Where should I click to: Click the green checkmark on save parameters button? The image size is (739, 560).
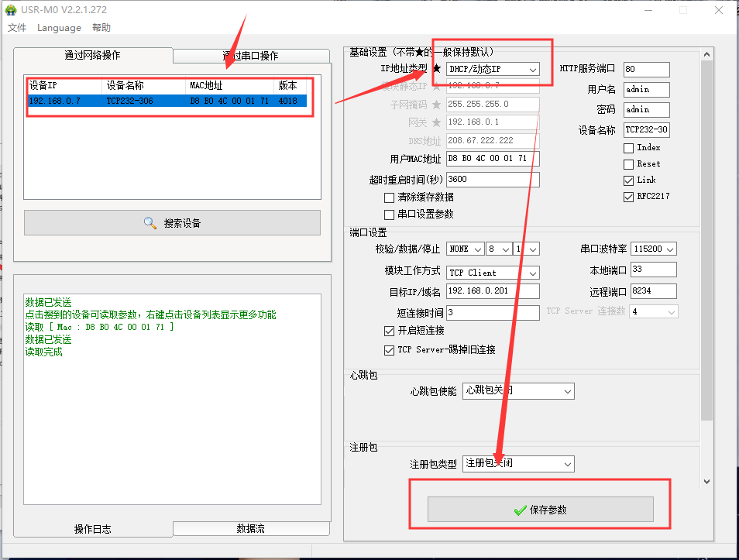520,510
